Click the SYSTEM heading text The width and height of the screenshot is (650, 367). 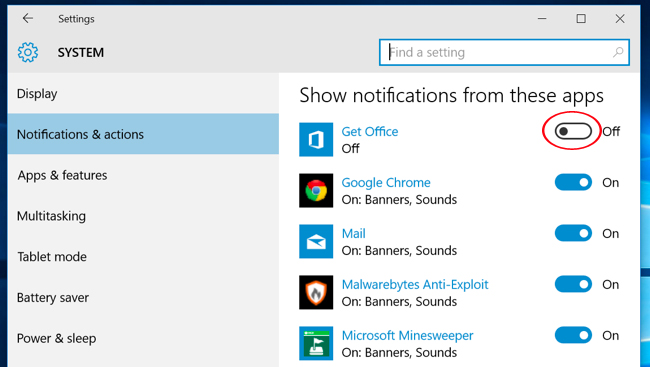pos(81,53)
